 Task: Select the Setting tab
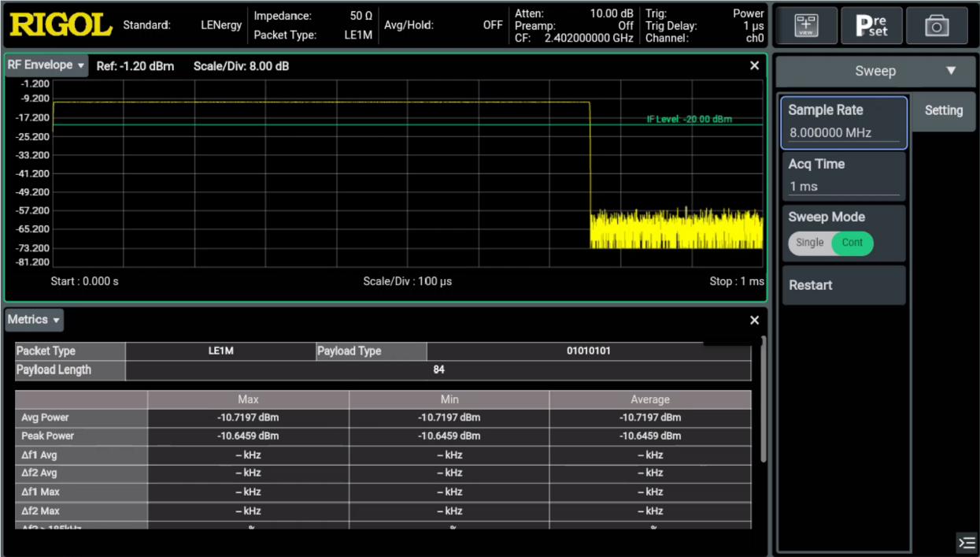click(943, 111)
